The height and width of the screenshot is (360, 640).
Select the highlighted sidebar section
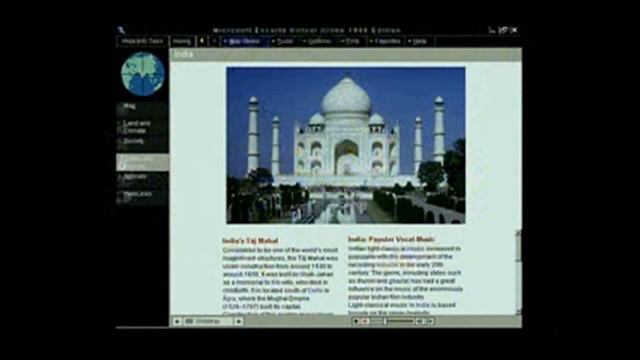pyautogui.click(x=142, y=162)
